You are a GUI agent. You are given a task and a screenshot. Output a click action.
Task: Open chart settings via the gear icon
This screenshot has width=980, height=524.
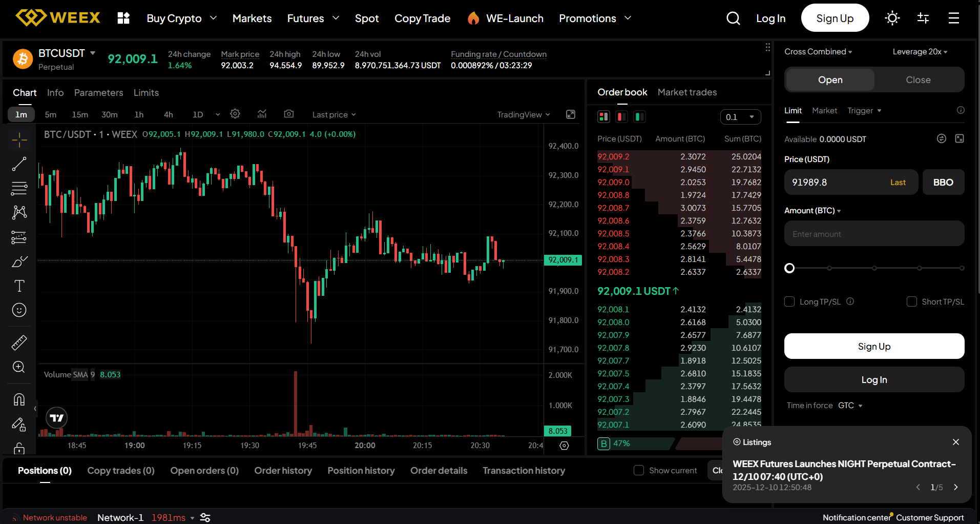[x=235, y=114]
